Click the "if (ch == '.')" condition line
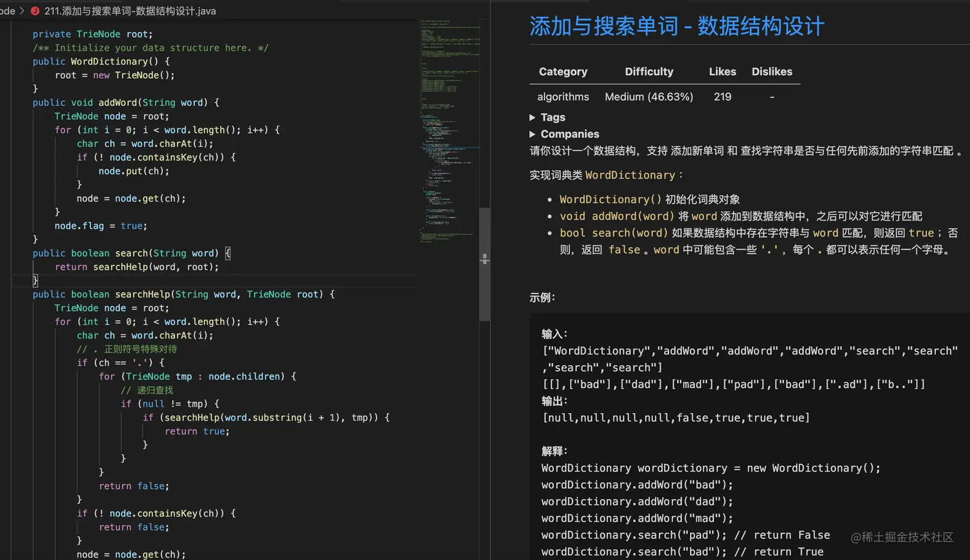970x560 pixels. pyautogui.click(x=121, y=363)
